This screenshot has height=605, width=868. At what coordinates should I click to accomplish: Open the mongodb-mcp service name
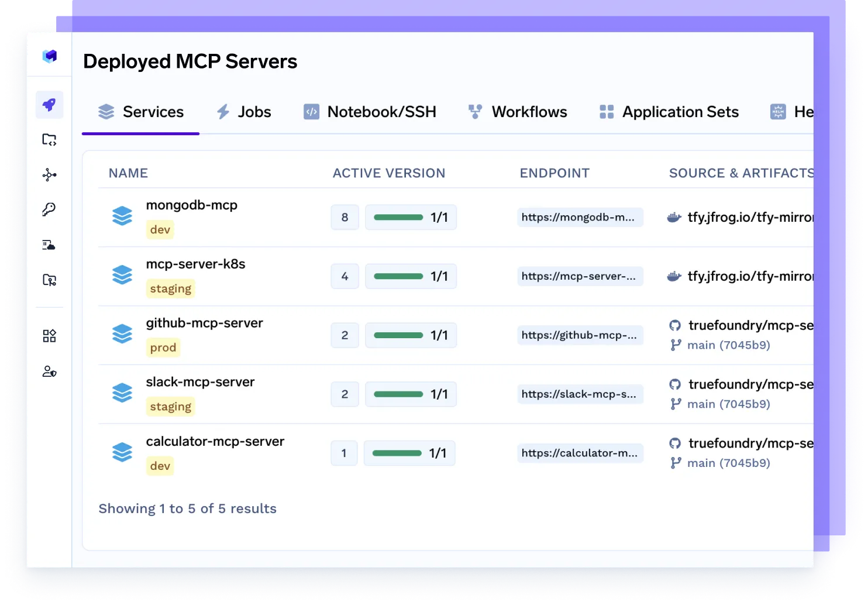pos(192,205)
